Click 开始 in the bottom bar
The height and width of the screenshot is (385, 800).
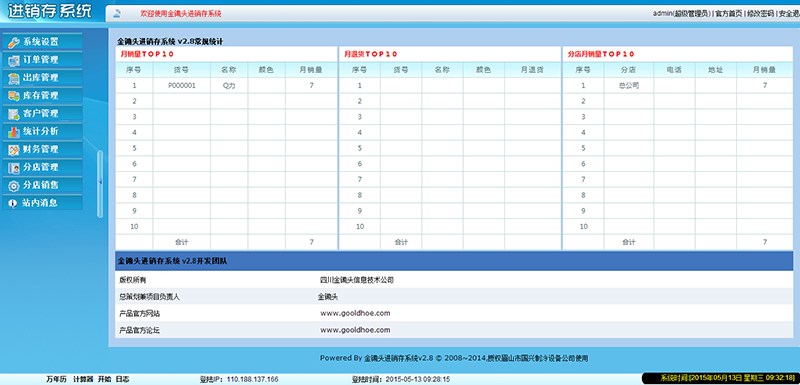point(105,379)
